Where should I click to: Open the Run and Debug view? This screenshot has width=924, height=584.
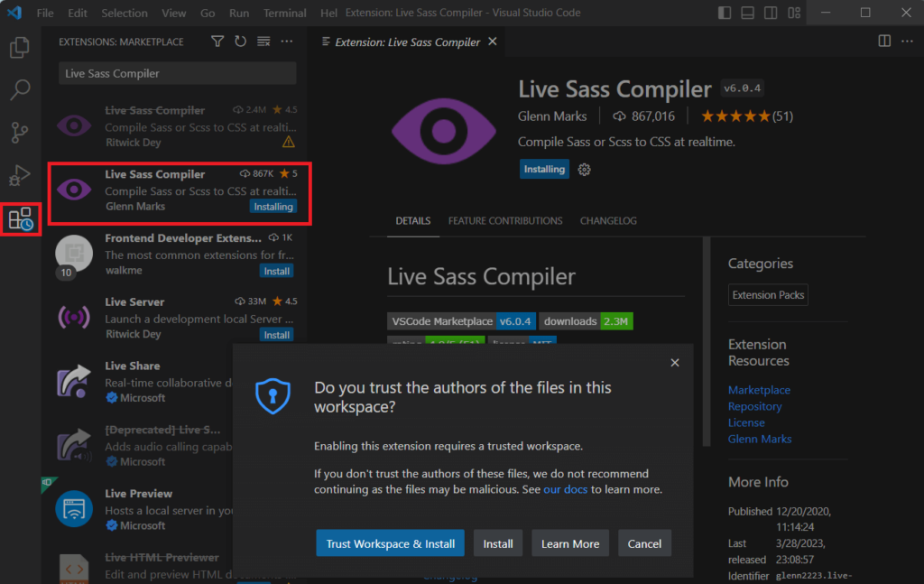tap(20, 175)
